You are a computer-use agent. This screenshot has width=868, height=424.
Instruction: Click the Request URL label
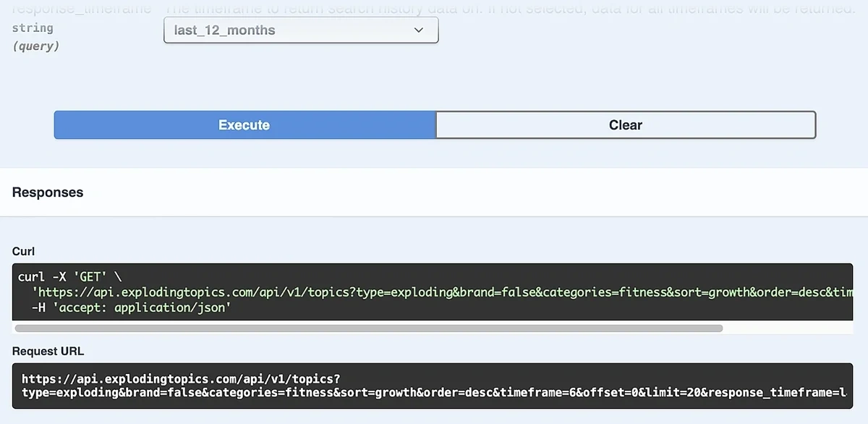(48, 351)
